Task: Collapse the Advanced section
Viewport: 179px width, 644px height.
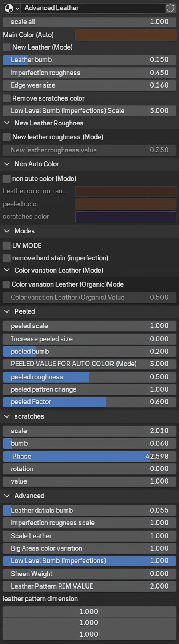Action: [7, 496]
